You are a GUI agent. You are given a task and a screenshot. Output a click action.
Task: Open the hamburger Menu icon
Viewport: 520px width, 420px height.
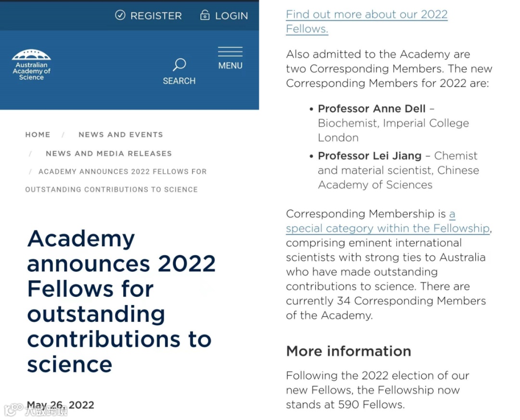click(x=230, y=51)
